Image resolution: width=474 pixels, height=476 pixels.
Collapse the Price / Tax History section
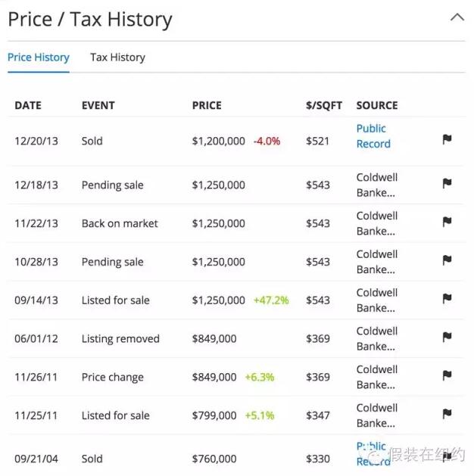click(457, 17)
